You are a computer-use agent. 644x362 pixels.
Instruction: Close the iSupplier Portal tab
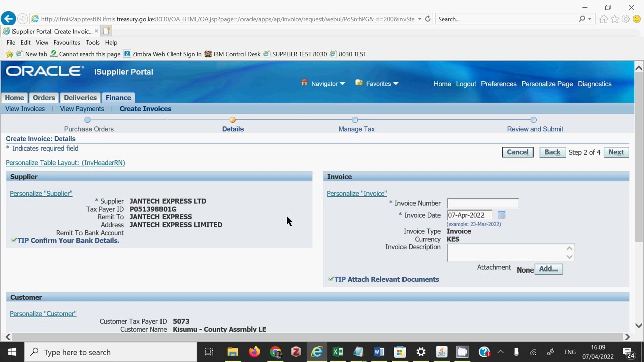[x=96, y=31]
